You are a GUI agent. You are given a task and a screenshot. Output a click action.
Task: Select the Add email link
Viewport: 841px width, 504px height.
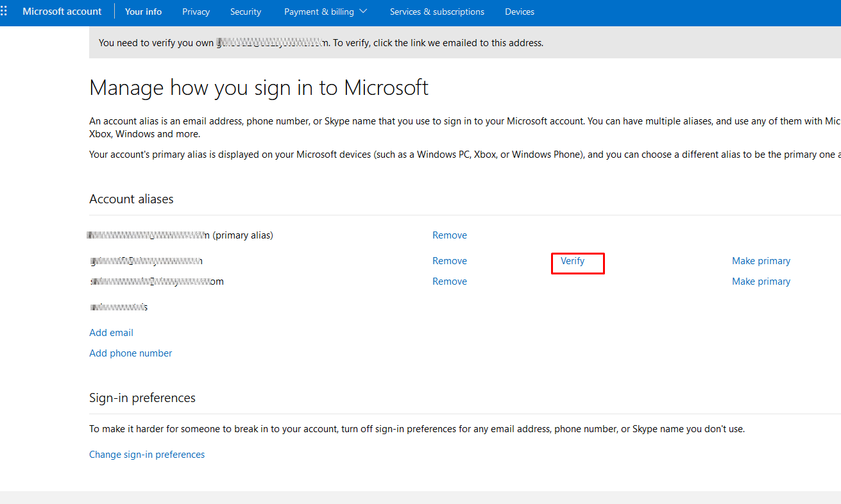coord(111,333)
